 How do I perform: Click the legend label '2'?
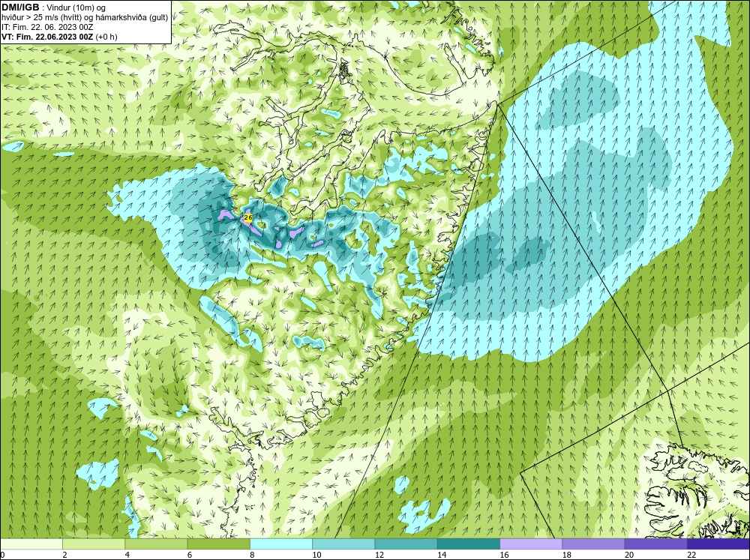(x=64, y=555)
